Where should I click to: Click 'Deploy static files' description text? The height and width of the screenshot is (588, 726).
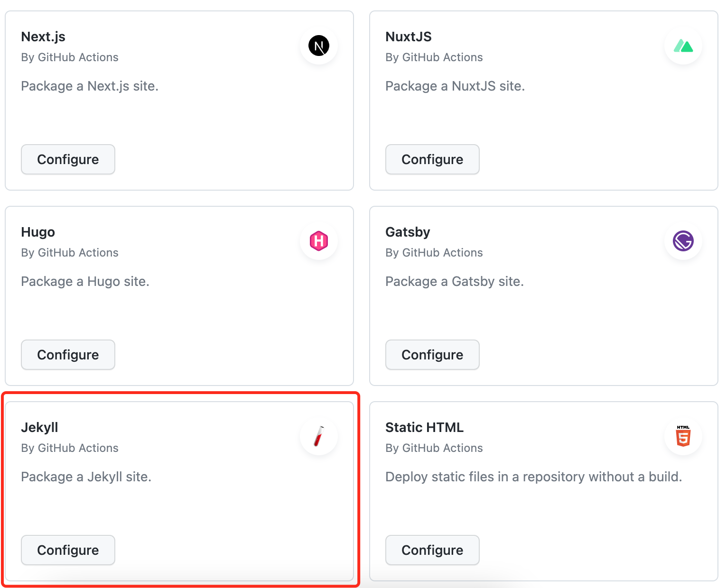coord(534,477)
